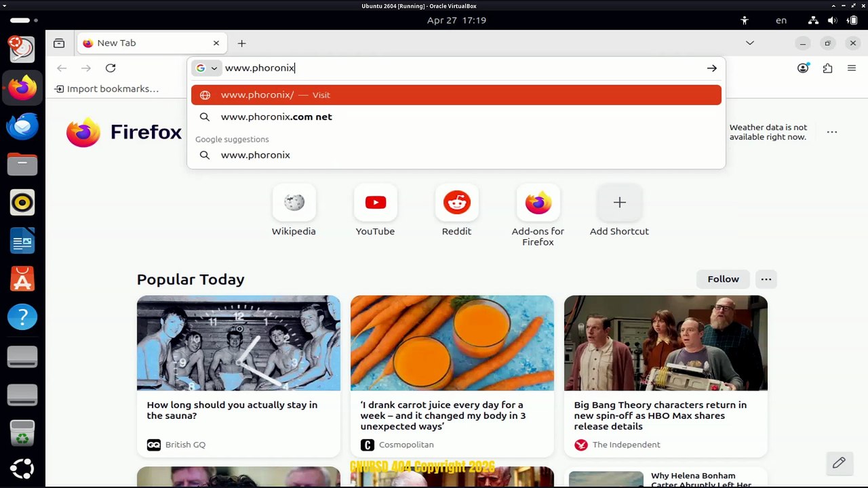Open Popular Today three-dot options menu

pyautogui.click(x=766, y=279)
